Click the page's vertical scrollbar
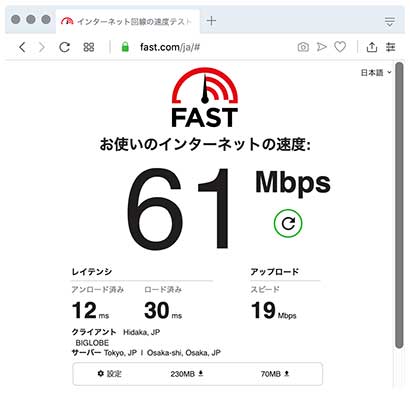 399,205
